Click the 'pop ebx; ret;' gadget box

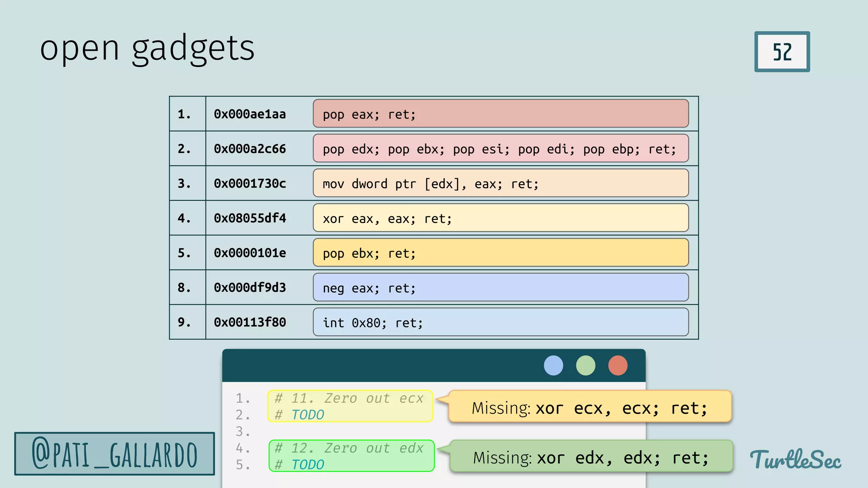(500, 252)
